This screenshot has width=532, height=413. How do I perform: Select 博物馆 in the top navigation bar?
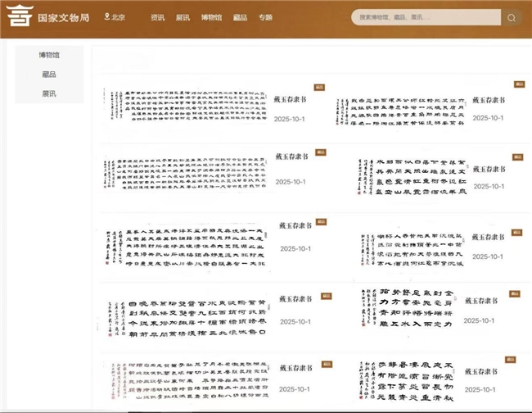(211, 17)
